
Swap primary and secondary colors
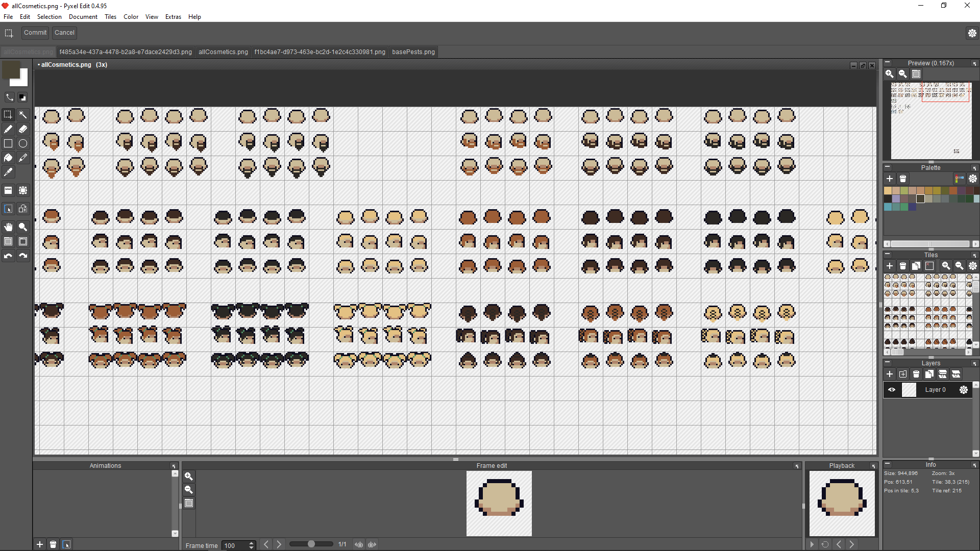click(9, 97)
